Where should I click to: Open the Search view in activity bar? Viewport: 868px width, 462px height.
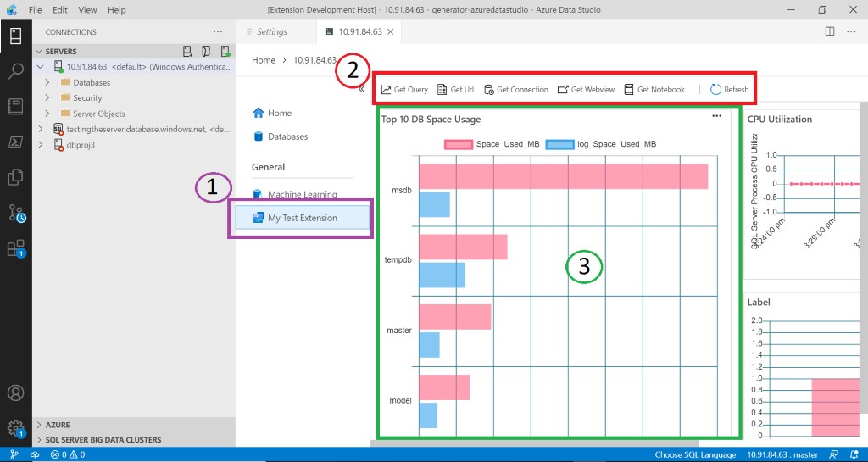point(15,70)
